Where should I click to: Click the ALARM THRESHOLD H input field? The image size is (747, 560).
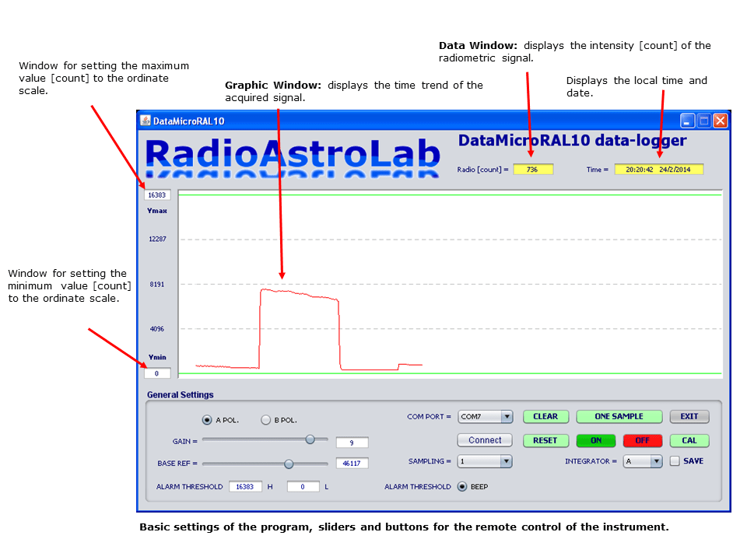tap(246, 486)
